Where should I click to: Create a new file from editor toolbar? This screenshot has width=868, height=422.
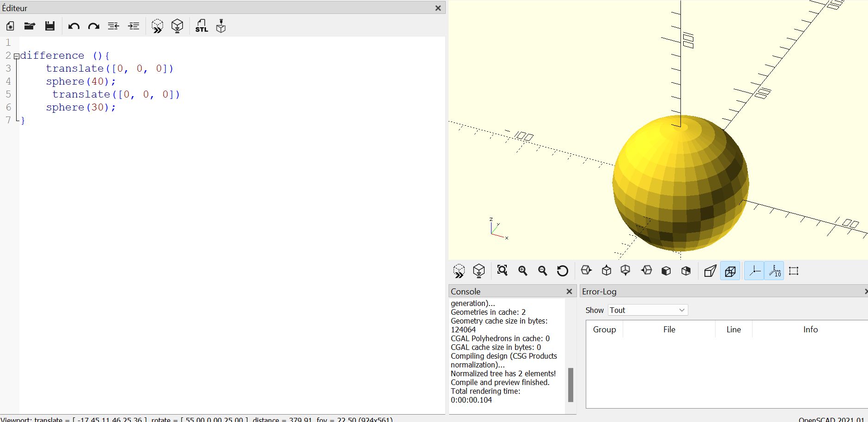click(x=10, y=26)
